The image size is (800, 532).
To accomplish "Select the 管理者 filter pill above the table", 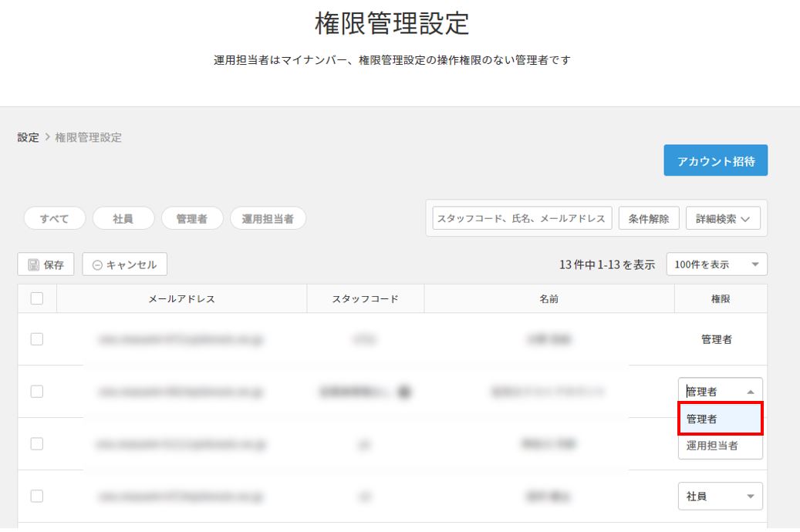I will (x=191, y=219).
